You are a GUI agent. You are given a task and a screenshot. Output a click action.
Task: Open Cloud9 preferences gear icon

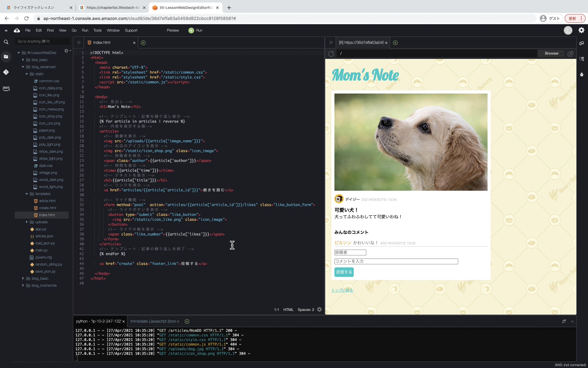point(581,30)
